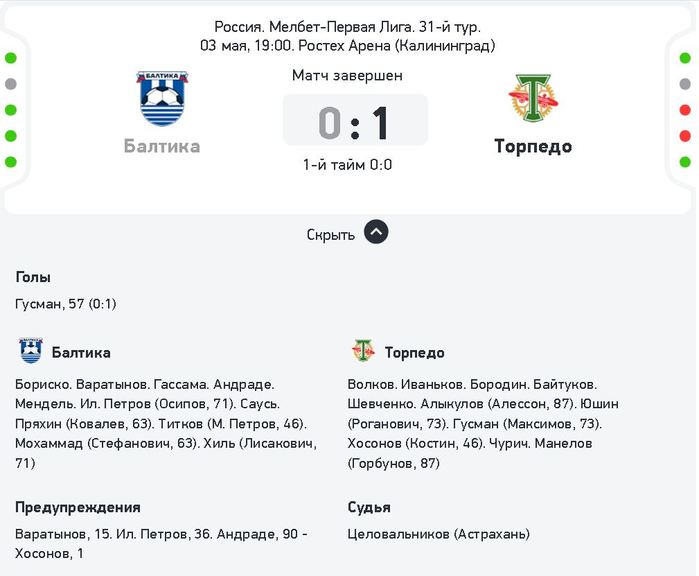Screen dimensions: 699x576
Task: Click the small Baltika logo above lineup
Action: coord(31,351)
